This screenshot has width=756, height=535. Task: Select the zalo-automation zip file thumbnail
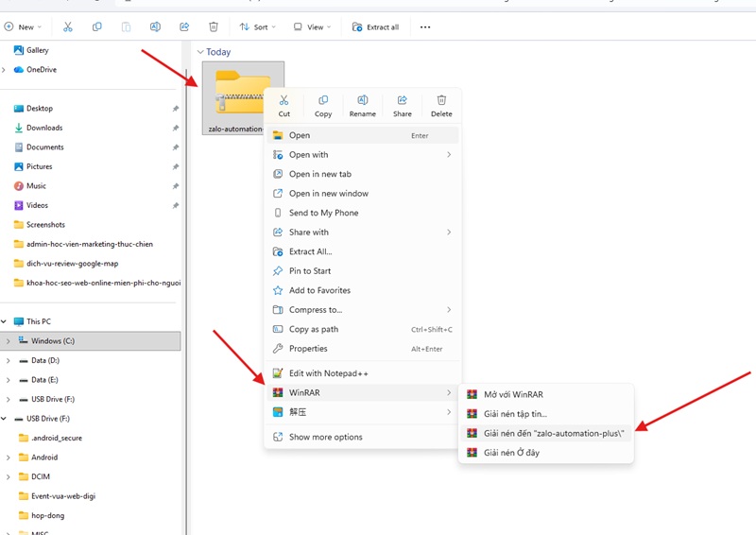click(x=244, y=98)
